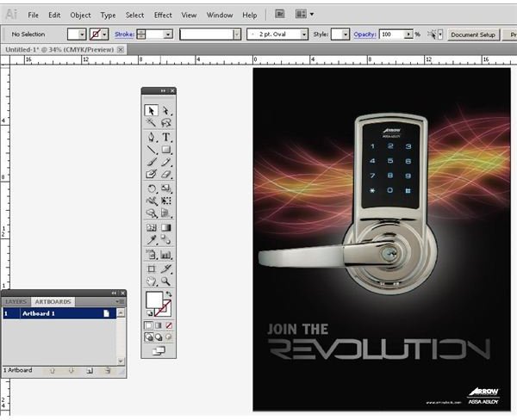Switch to the Artboards tab

click(53, 301)
